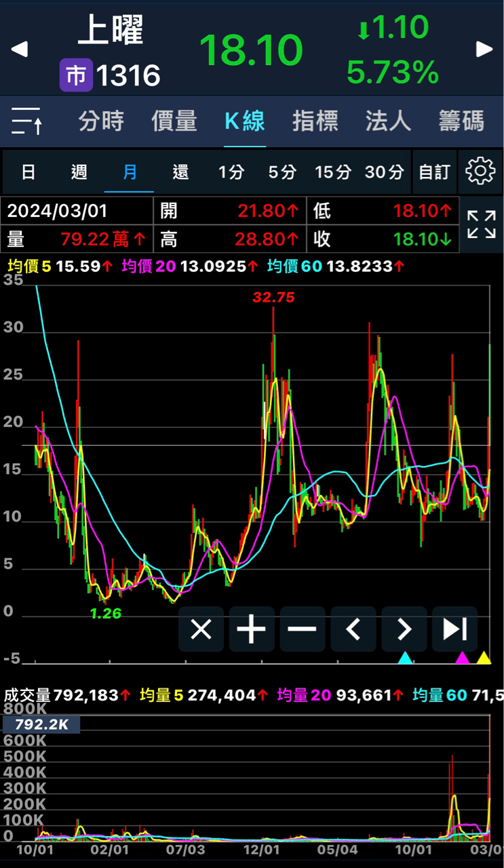The width and height of the screenshot is (504, 868).
Task: Select the 日 daily period
Action: (x=28, y=172)
